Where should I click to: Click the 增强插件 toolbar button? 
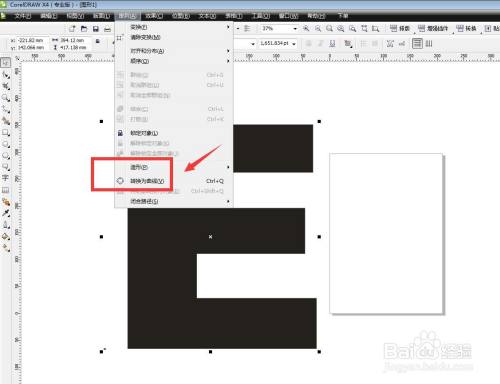(x=433, y=28)
